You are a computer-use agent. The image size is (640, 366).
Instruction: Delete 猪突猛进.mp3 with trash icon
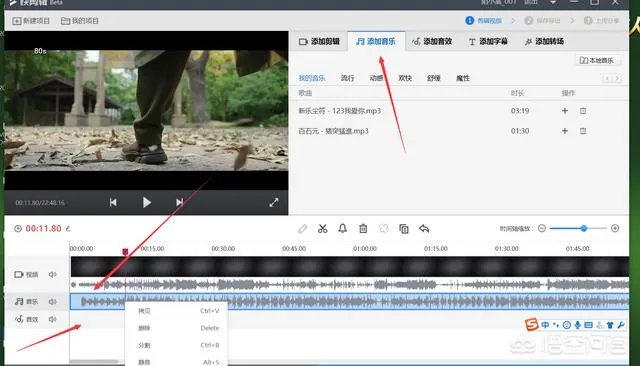(x=583, y=131)
